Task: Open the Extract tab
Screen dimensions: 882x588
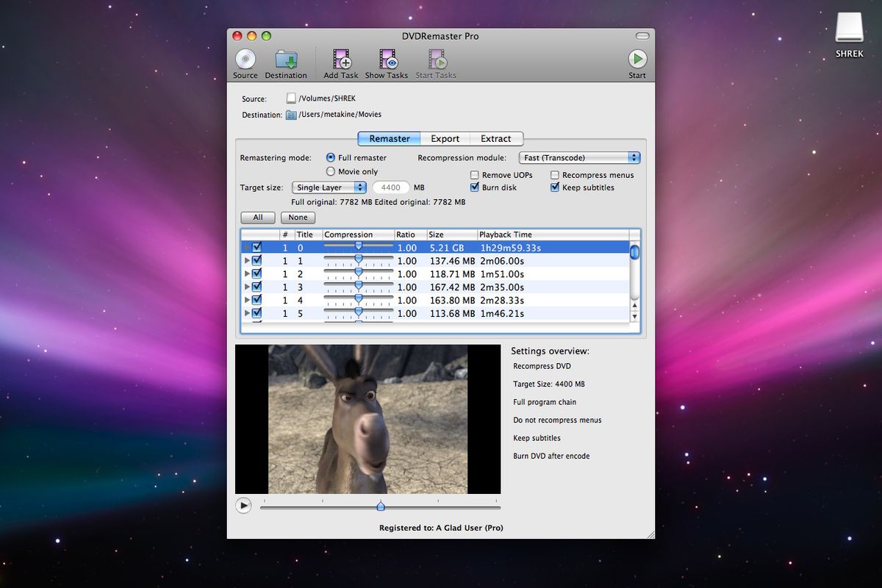Action: [x=497, y=138]
